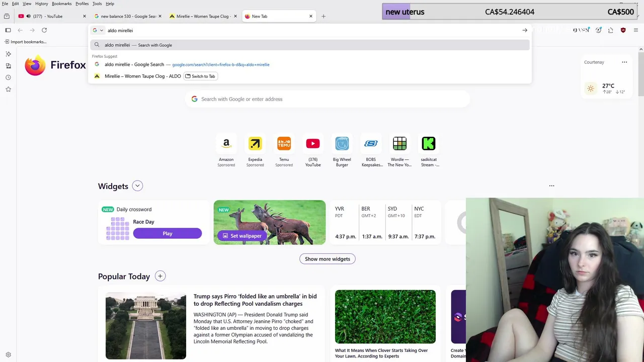Open the Help menu

point(110,4)
